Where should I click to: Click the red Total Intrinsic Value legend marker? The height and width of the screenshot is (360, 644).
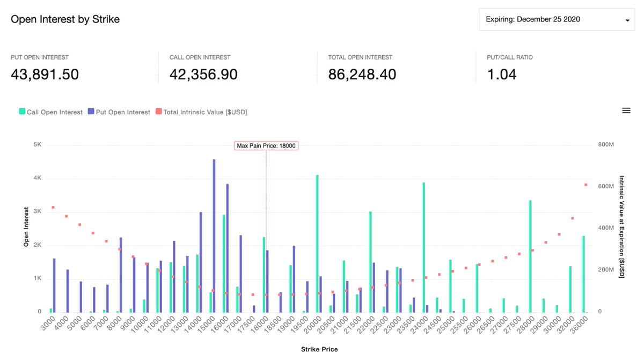tap(159, 112)
